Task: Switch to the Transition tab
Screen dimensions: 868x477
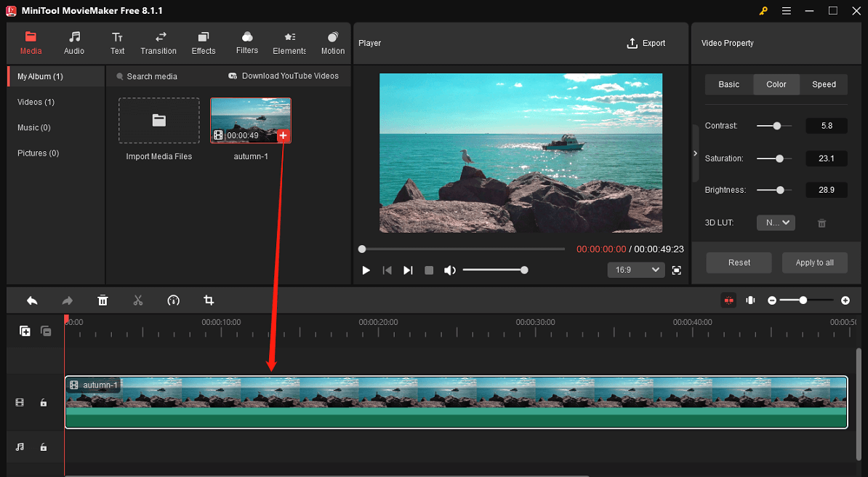Action: point(159,43)
